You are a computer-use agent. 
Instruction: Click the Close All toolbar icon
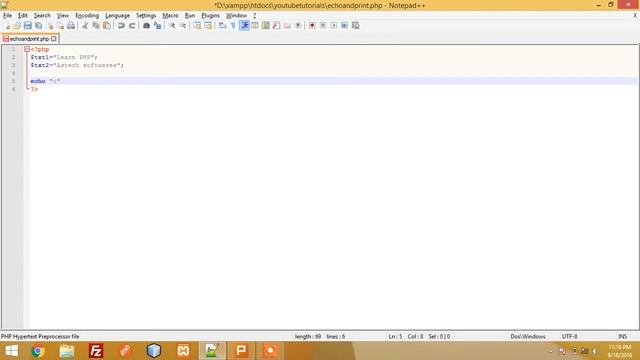[60, 25]
